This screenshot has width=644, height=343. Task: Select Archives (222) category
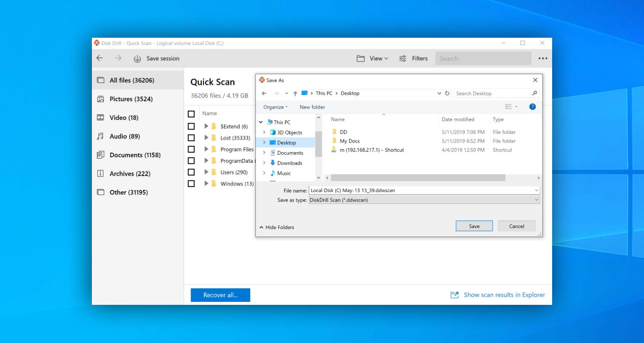click(138, 174)
